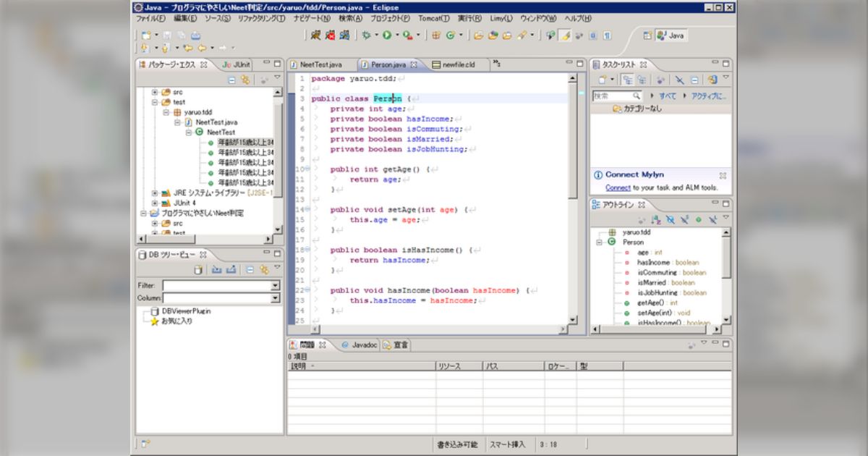The height and width of the screenshot is (456, 868).
Task: Switch to the NeetTest.java editor tab
Action: click(x=320, y=64)
